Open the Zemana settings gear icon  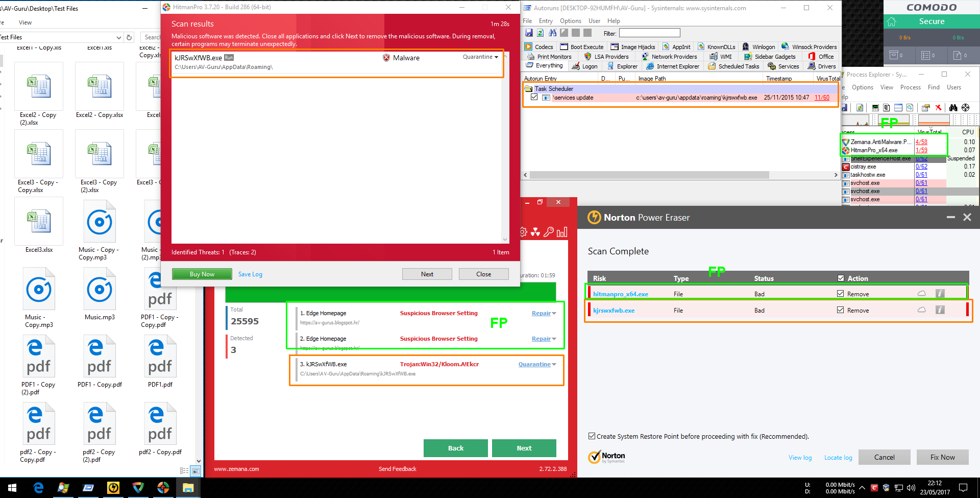tap(523, 232)
